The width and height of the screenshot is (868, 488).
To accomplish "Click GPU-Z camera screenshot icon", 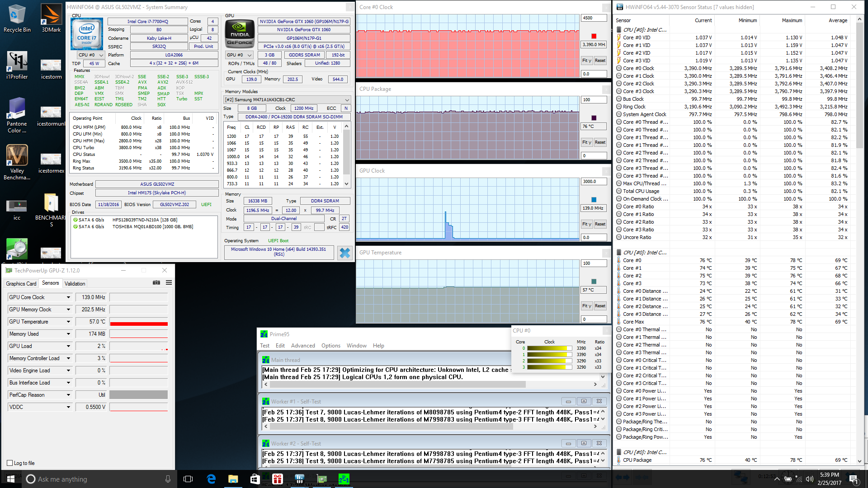I will click(156, 283).
